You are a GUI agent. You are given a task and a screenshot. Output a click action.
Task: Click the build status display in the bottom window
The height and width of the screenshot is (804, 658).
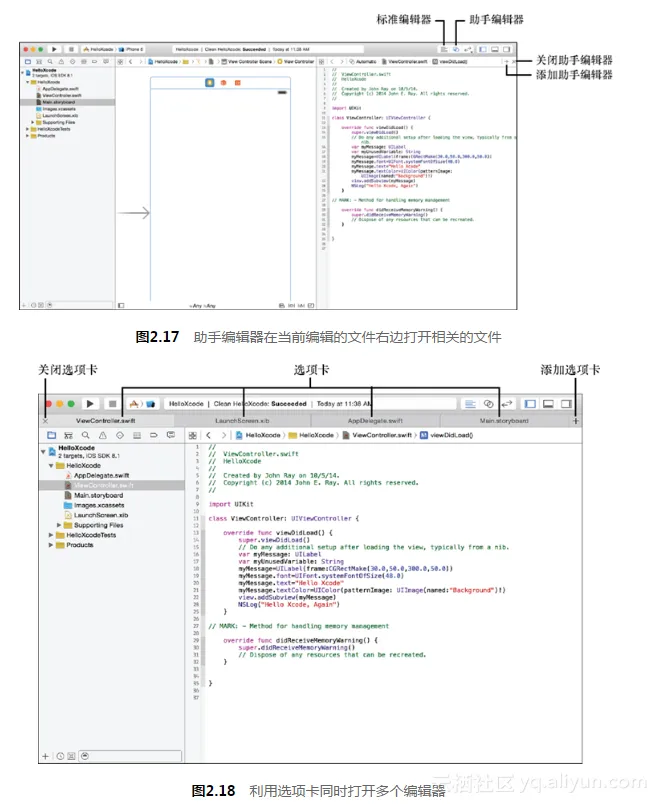click(310, 404)
